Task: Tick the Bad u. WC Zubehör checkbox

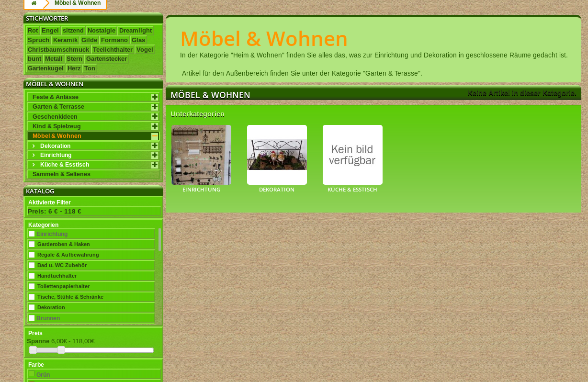Action: pos(32,265)
